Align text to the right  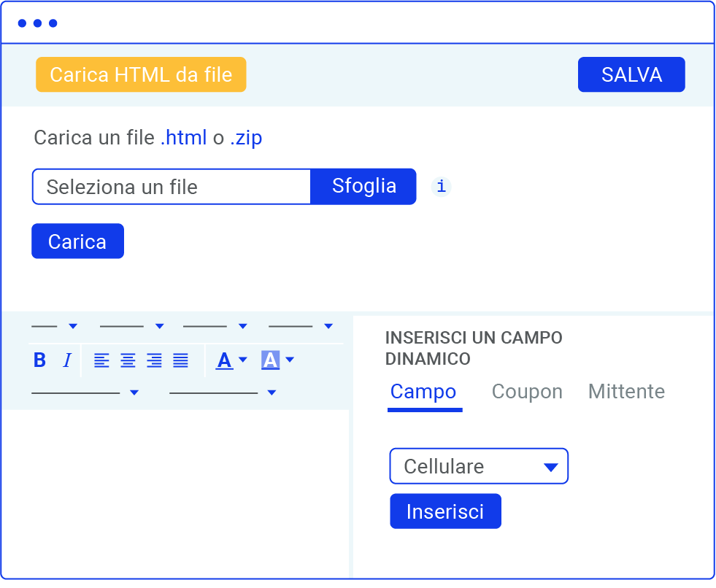(154, 360)
